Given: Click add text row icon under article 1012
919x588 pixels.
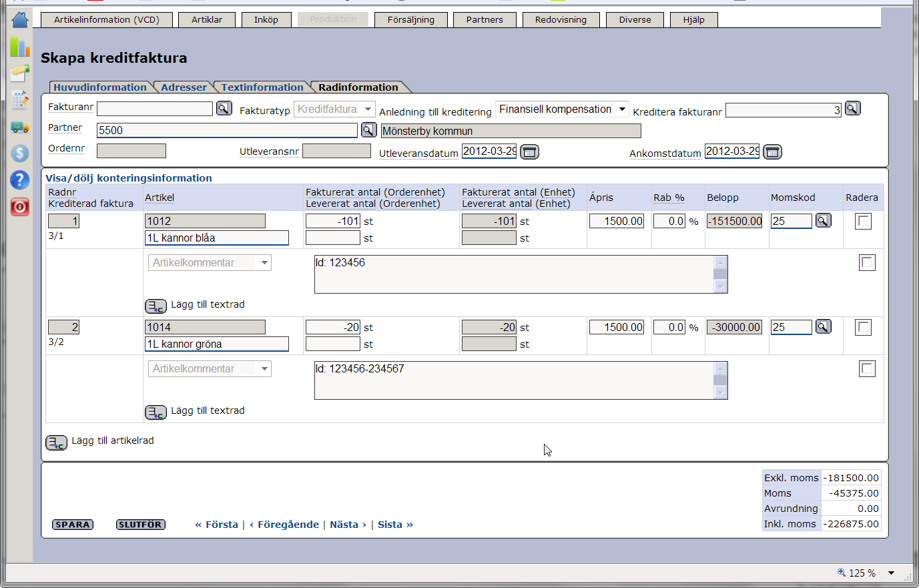Looking at the screenshot, I should 156,306.
